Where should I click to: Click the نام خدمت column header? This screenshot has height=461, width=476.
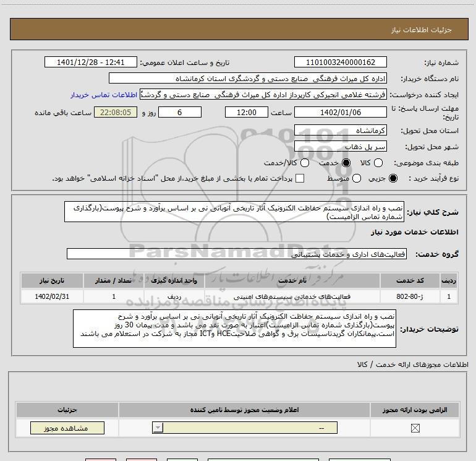[x=292, y=280]
